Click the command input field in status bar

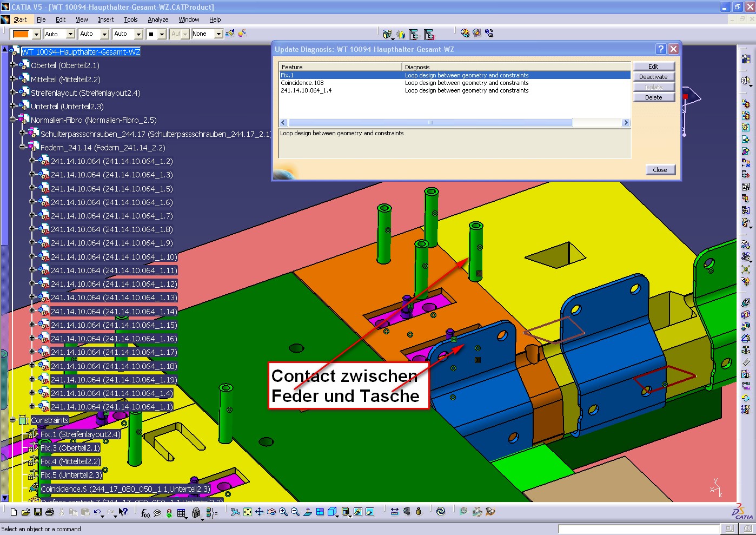click(x=640, y=529)
